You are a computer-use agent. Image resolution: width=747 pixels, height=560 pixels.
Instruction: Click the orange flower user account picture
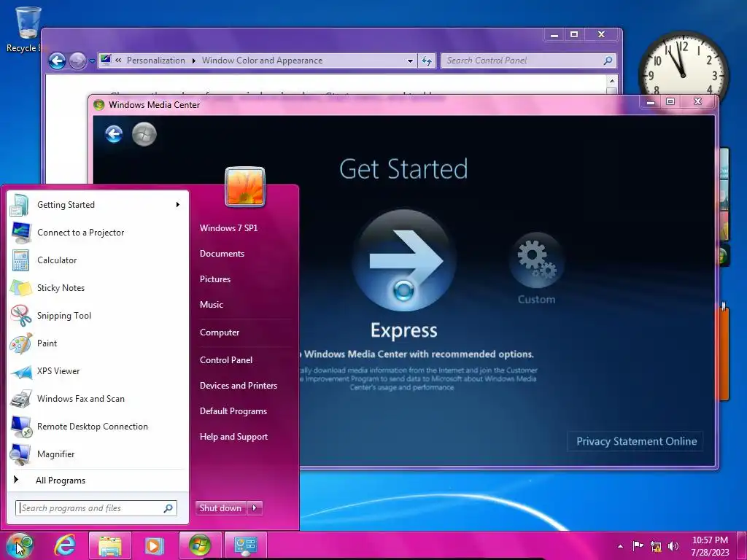click(x=245, y=187)
